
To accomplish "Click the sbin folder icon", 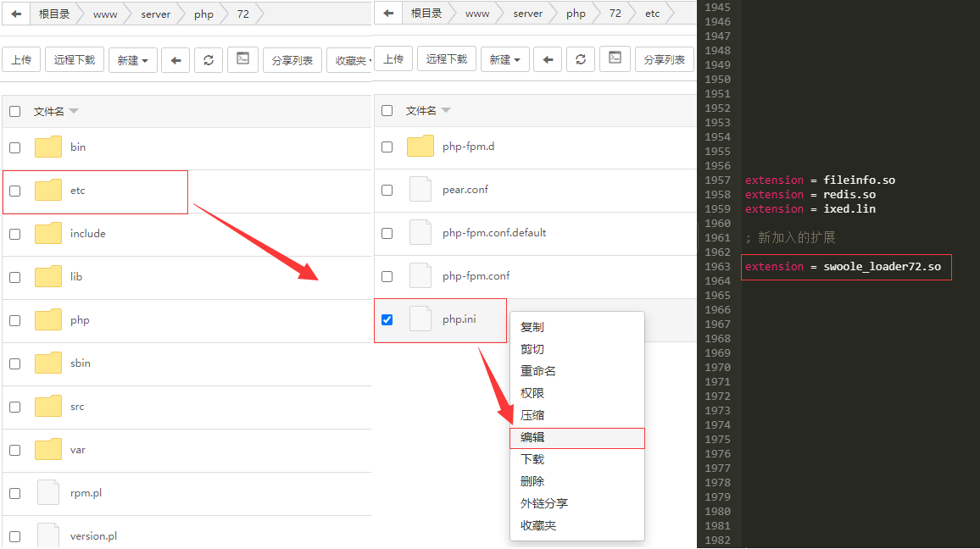I will click(48, 363).
